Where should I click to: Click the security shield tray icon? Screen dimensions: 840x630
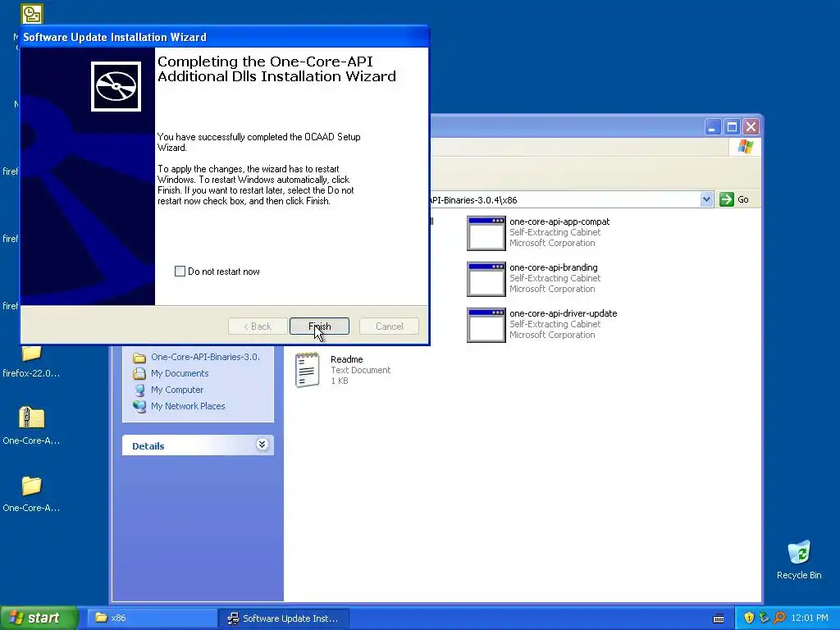click(x=749, y=618)
